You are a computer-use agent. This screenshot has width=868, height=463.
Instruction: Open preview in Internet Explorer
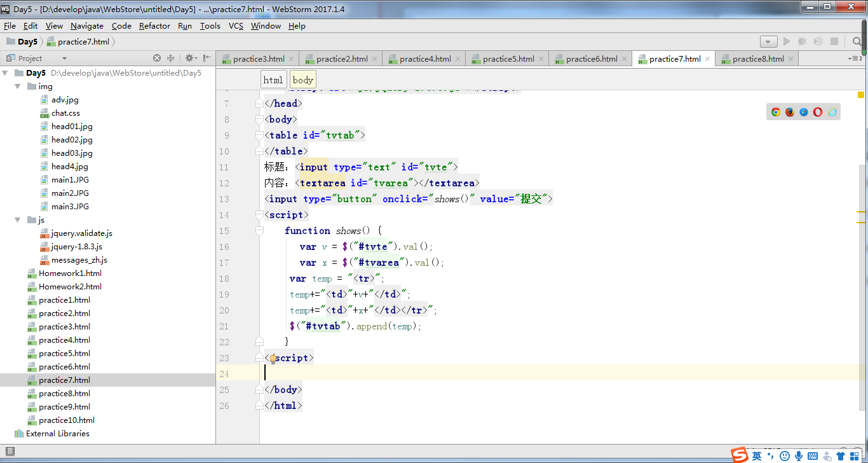pyautogui.click(x=832, y=112)
